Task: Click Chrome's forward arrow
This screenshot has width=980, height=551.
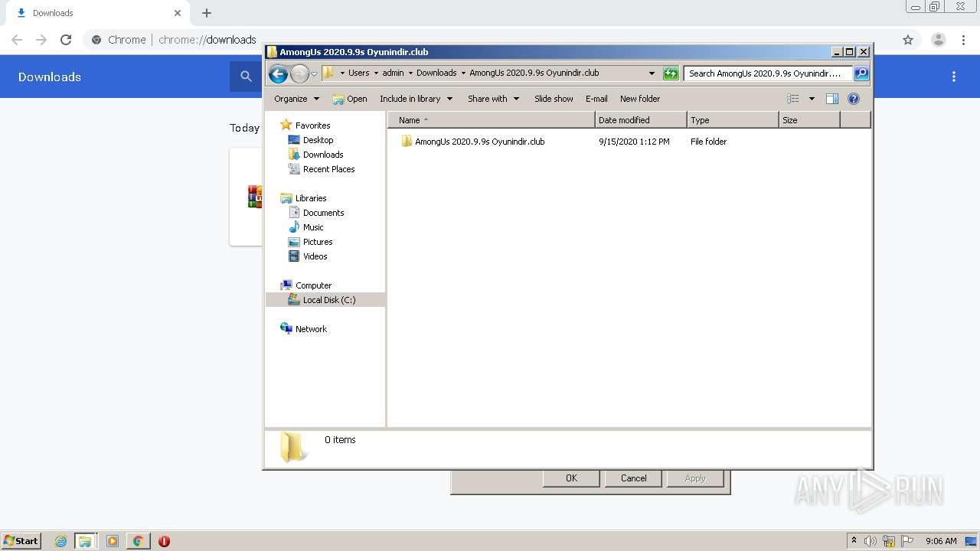Action: [41, 40]
